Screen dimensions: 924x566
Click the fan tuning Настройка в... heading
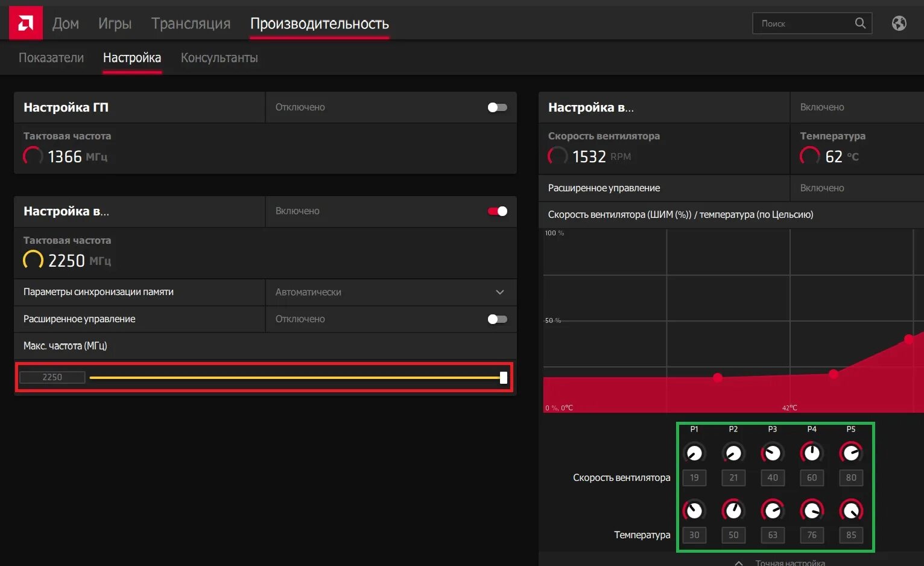pos(591,107)
